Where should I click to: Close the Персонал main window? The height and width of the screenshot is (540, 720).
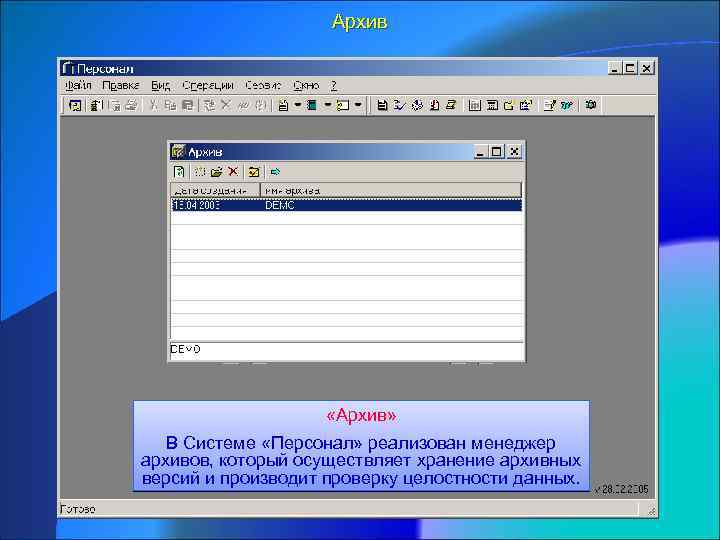pos(647,68)
